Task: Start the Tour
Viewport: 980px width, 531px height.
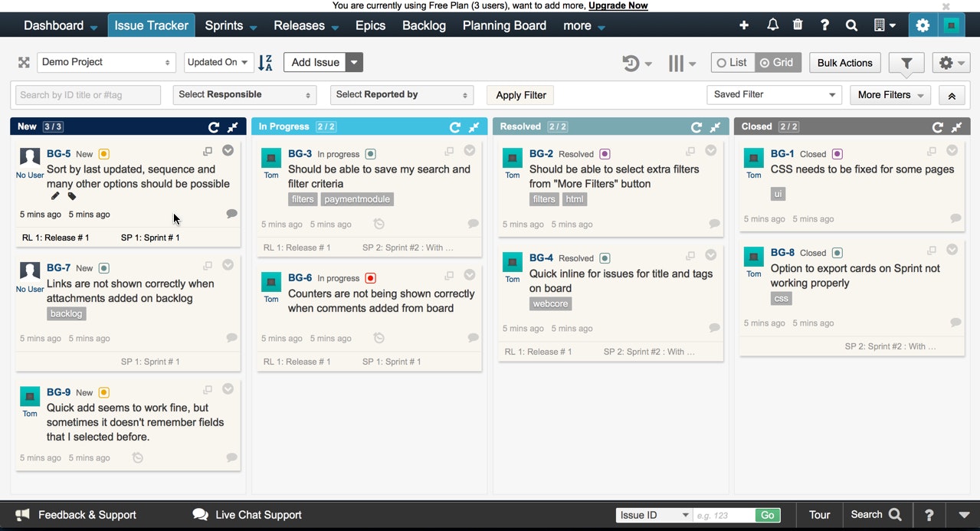Action: (819, 515)
